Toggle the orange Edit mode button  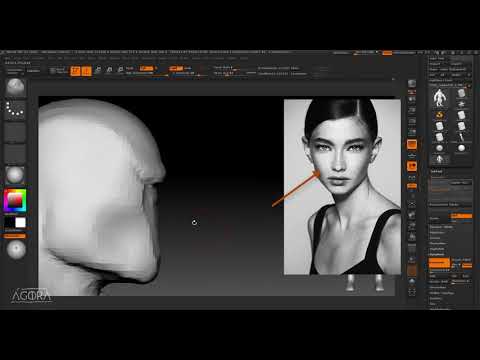(x=75, y=71)
